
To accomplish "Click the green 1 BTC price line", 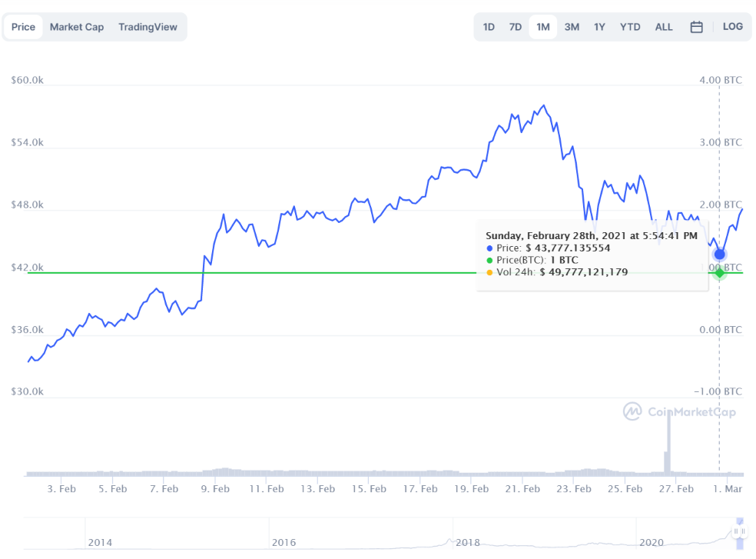I will point(252,273).
